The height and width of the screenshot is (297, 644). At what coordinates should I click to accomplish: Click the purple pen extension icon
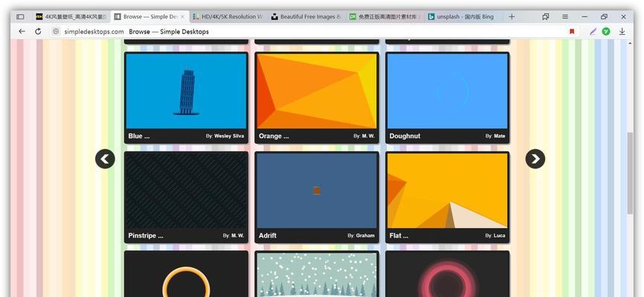593,32
